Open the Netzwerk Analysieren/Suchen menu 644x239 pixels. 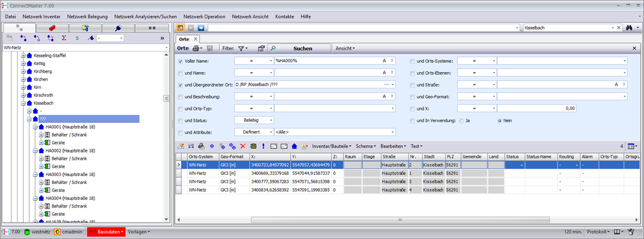point(145,17)
